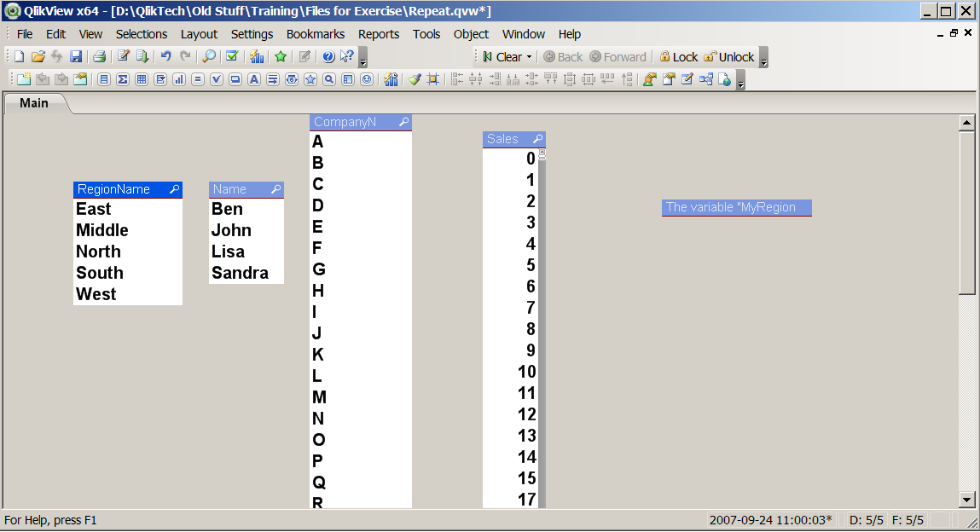This screenshot has height=532, width=980.
Task: Create a Bookmark Object with the star icon
Action: 310,79
